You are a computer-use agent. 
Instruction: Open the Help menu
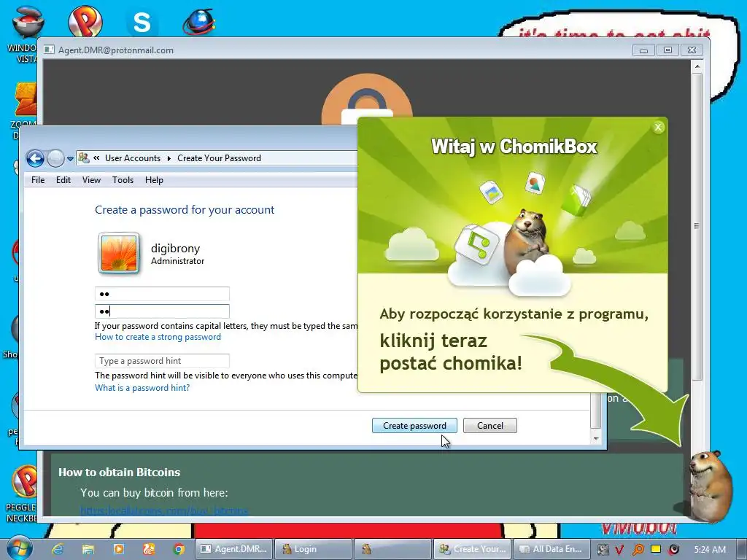click(x=154, y=180)
